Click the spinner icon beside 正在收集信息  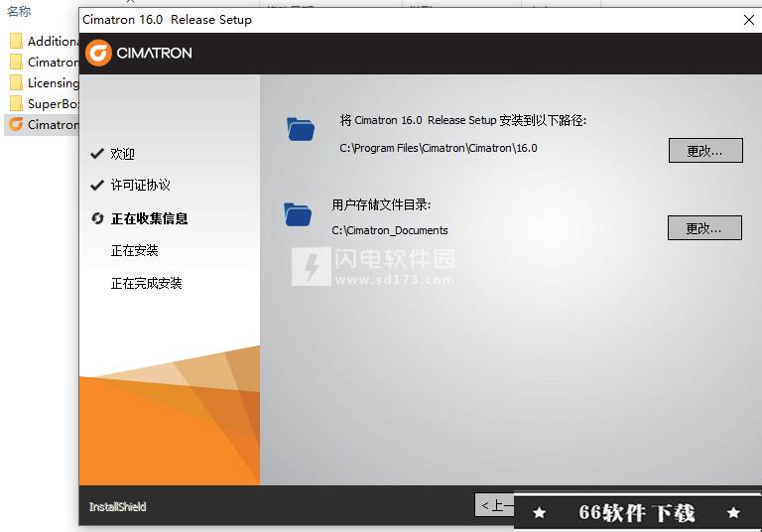[97, 218]
